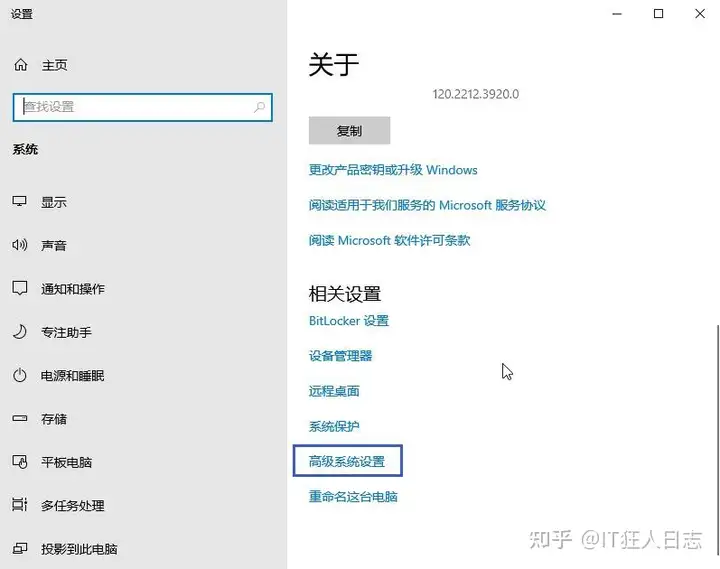Image resolution: width=720 pixels, height=569 pixels.
Task: Select 存储 in the sidebar
Action: (54, 418)
